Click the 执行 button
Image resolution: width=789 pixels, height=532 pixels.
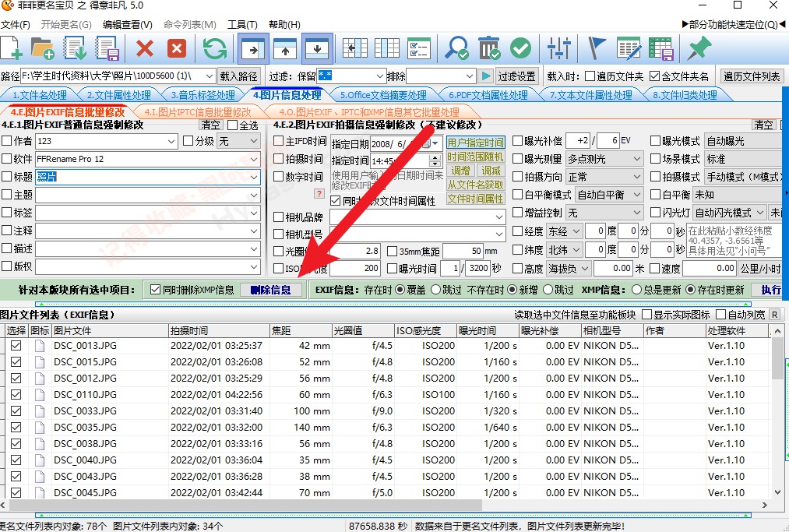[x=771, y=290]
